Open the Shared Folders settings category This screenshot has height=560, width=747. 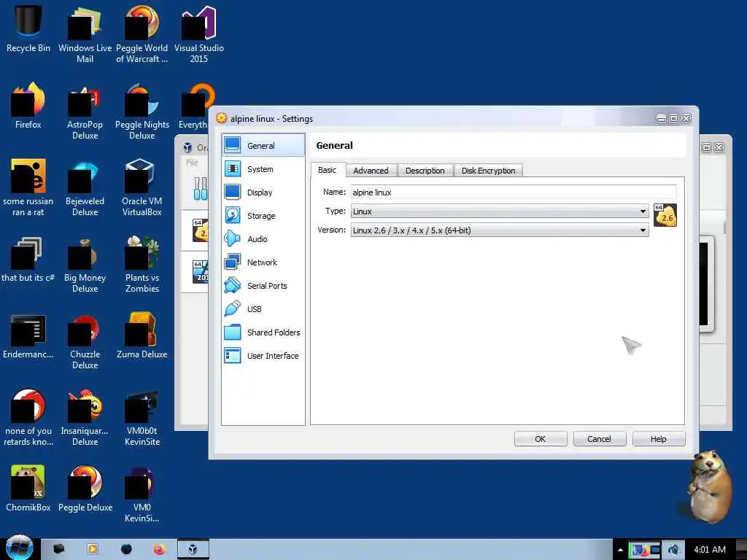[263, 332]
